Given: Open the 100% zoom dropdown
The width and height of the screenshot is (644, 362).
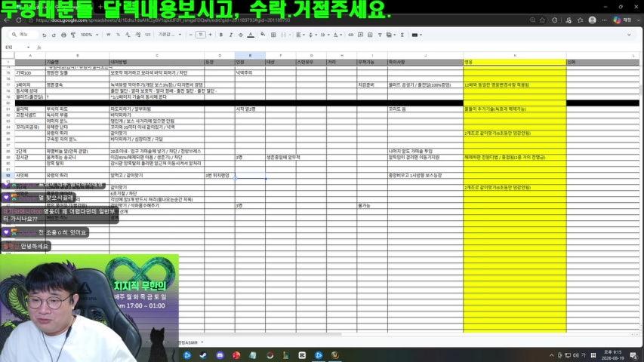Looking at the screenshot, I should 89,35.
